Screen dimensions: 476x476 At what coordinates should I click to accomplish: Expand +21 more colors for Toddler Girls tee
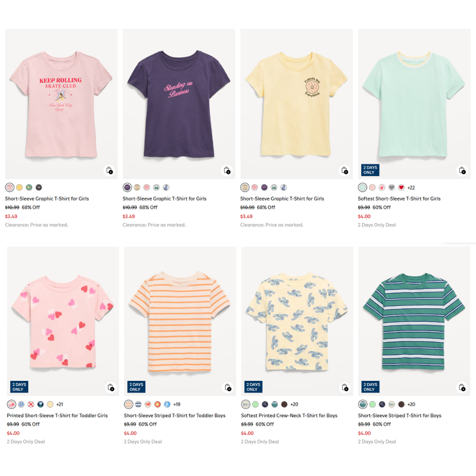pos(59,405)
